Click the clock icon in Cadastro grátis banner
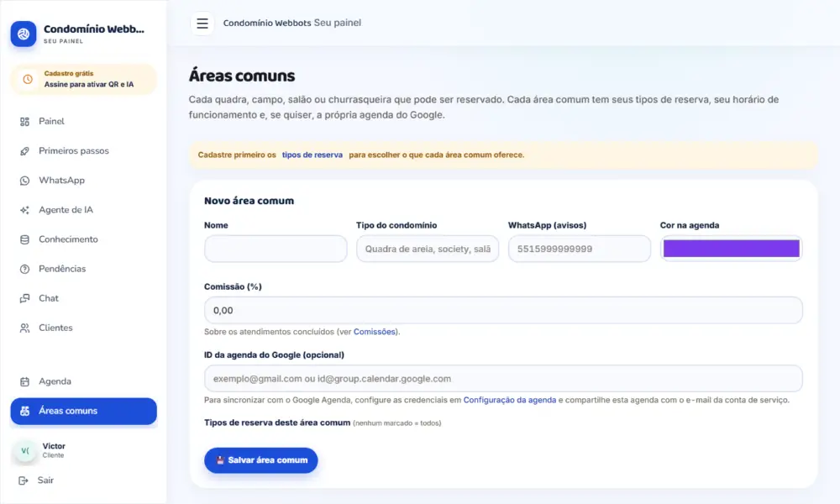840x504 pixels. (x=28, y=79)
